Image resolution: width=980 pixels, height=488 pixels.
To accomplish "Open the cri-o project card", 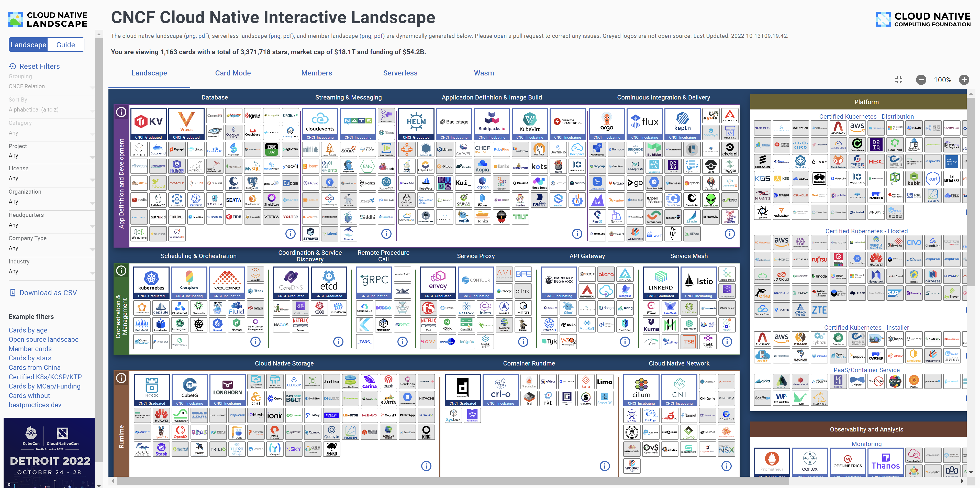I will [x=501, y=390].
